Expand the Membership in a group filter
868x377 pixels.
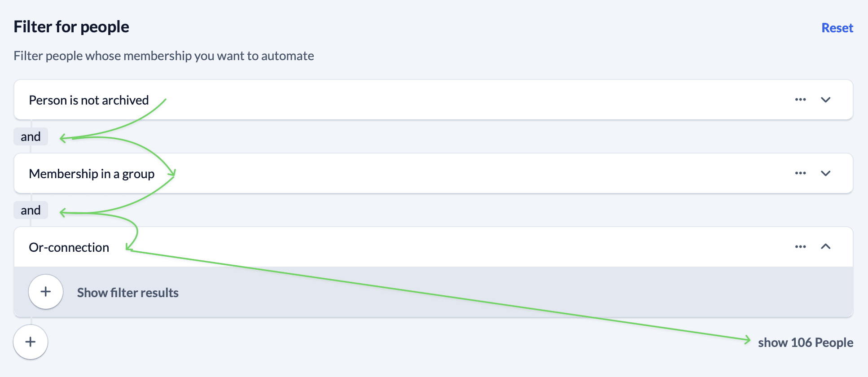pos(825,173)
